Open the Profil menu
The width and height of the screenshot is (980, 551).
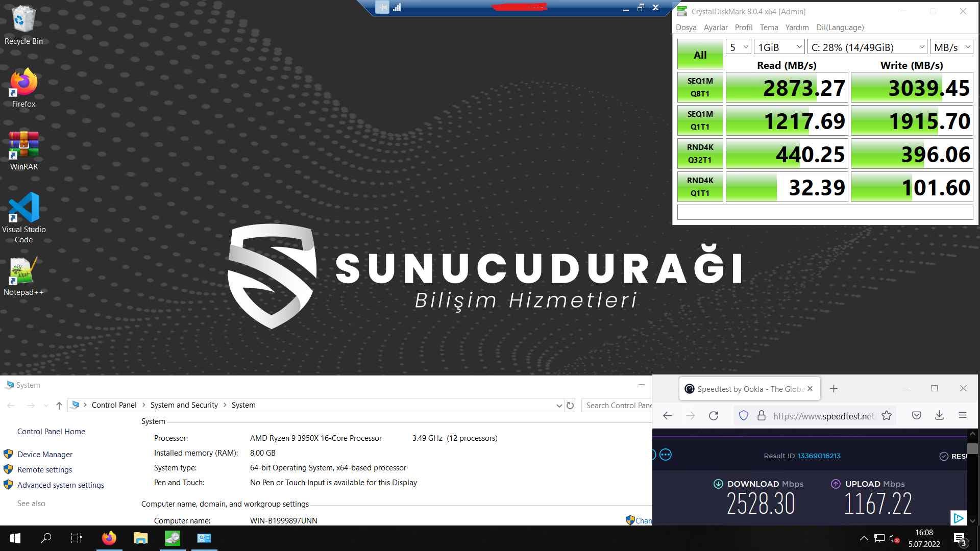744,28
